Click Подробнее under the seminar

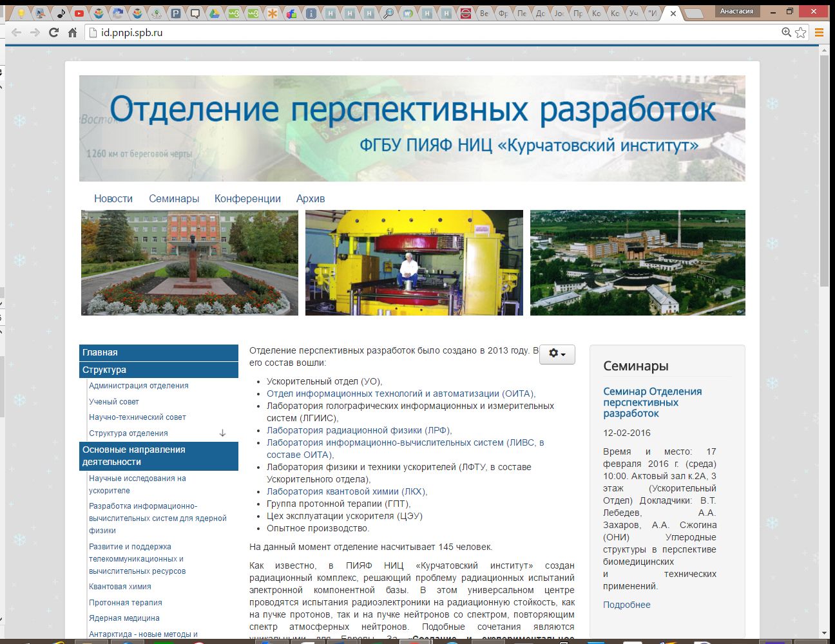[x=627, y=605]
